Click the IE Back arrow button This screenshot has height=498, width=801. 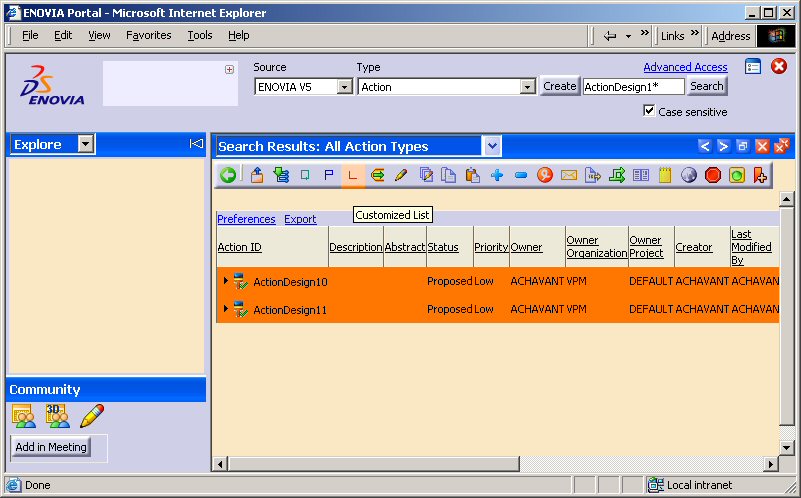click(609, 36)
